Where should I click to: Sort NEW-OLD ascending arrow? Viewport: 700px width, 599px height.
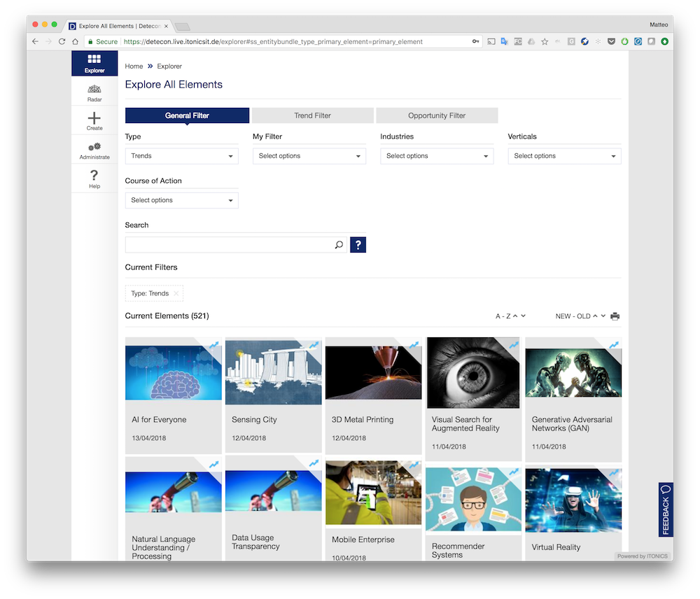[595, 316]
